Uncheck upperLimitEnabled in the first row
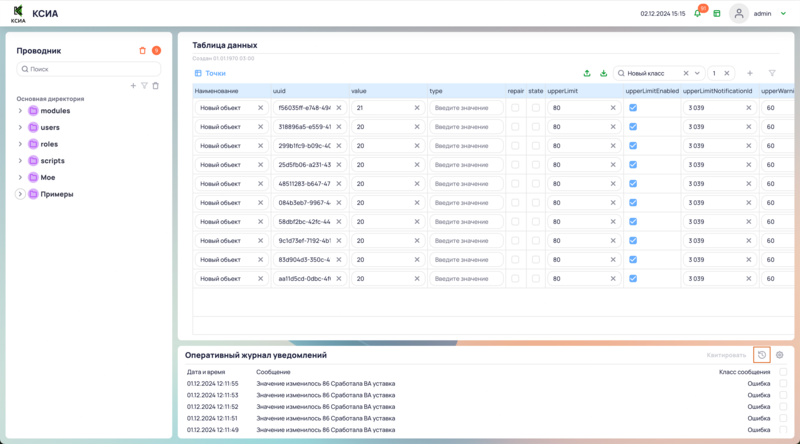Screen dimensions: 800x444 click(632, 108)
